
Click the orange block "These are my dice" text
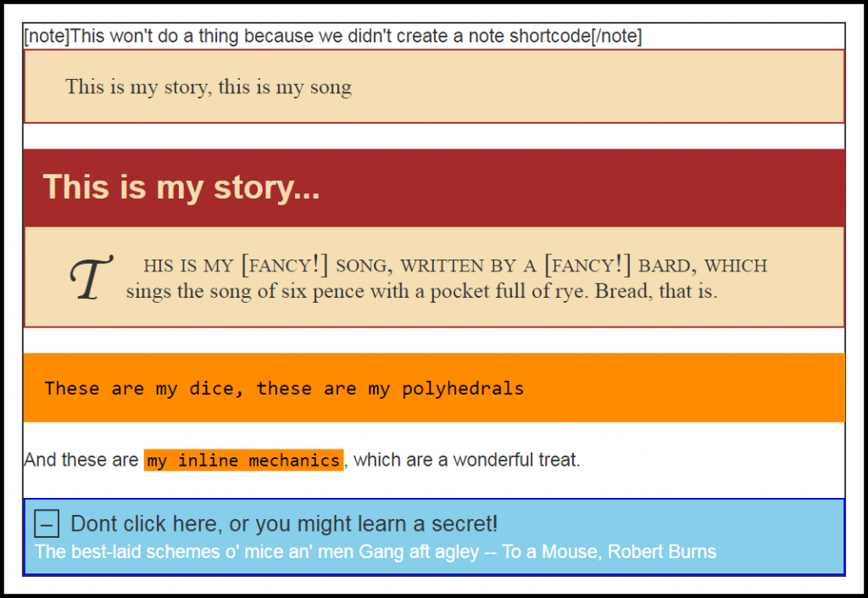coord(284,388)
